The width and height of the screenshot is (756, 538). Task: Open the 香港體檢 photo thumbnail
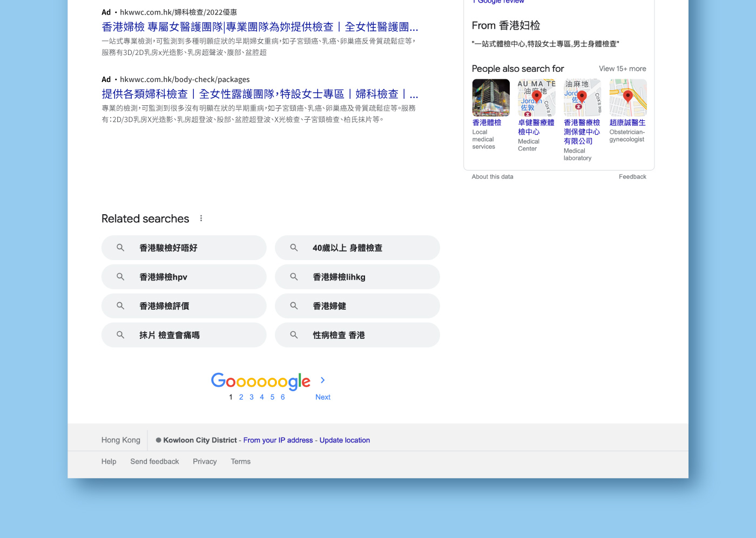(491, 98)
